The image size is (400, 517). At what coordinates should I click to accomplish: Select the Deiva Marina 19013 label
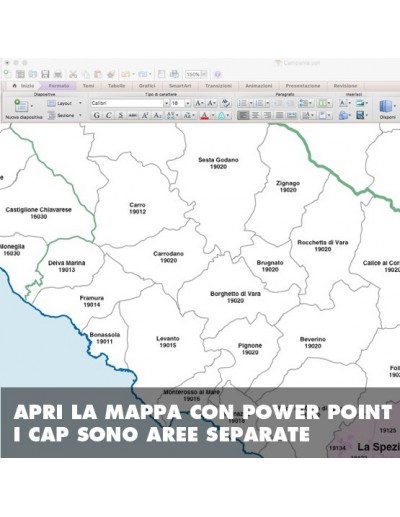(x=67, y=266)
